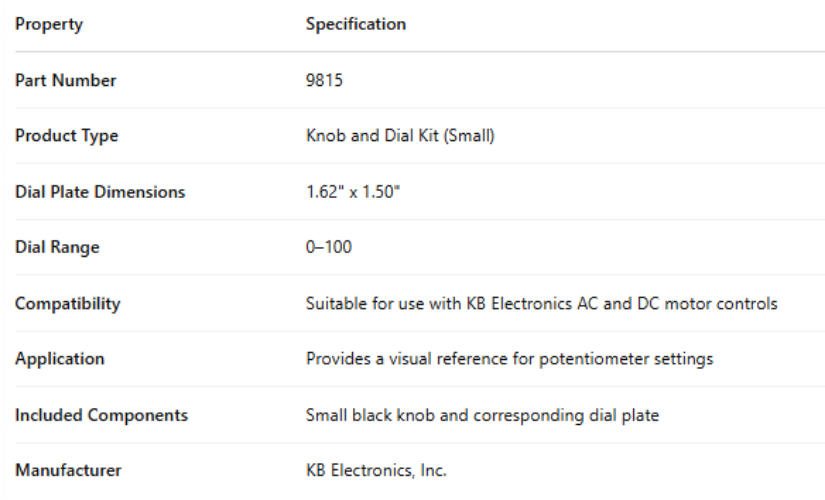Select the Dial Plate Dimensions label

click(100, 192)
